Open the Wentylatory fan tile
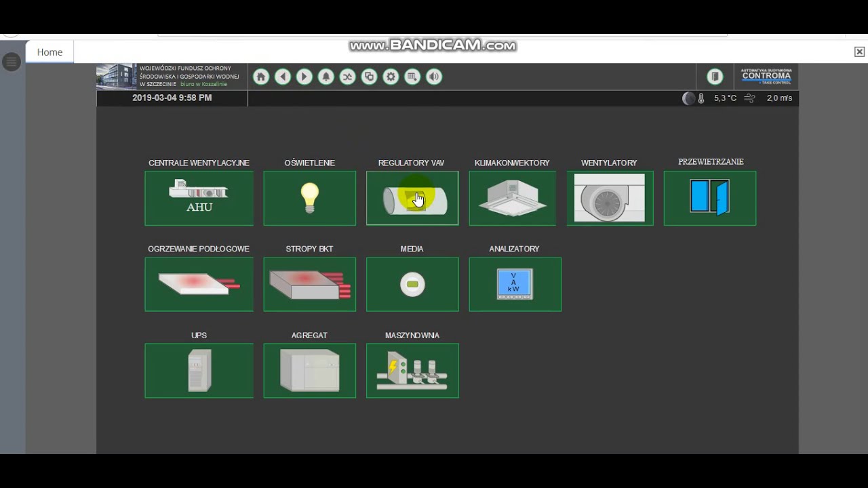868x488 pixels. pos(610,198)
